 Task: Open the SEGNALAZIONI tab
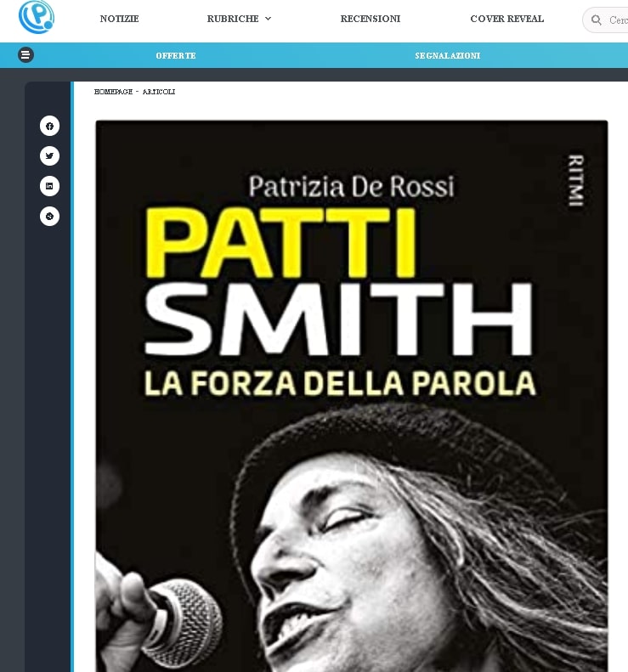[448, 55]
